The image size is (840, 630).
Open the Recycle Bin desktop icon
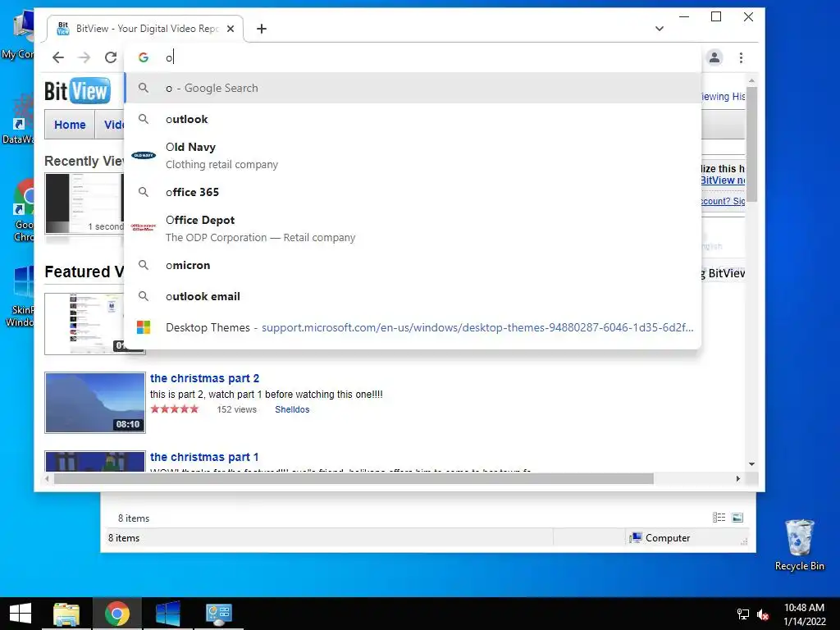coord(799,545)
